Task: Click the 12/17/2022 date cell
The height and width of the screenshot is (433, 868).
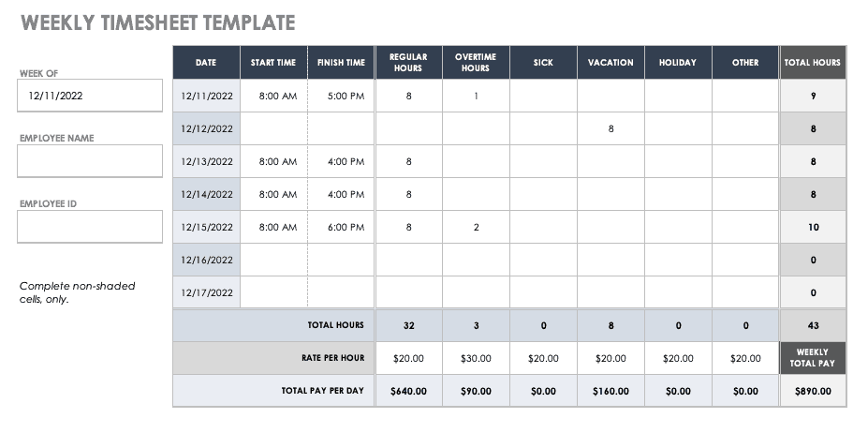Action: click(207, 292)
